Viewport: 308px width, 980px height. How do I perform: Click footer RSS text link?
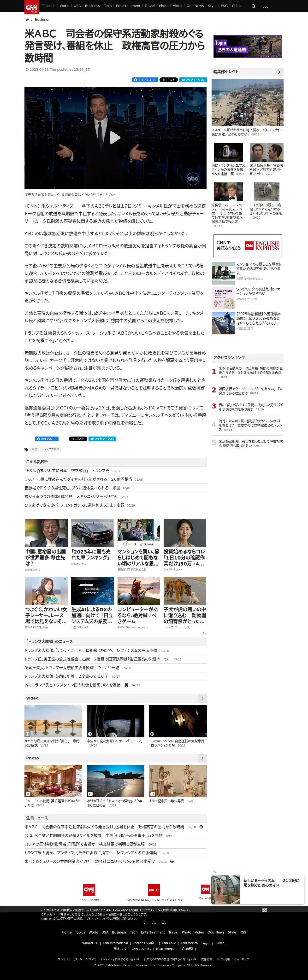pyautogui.click(x=243, y=932)
